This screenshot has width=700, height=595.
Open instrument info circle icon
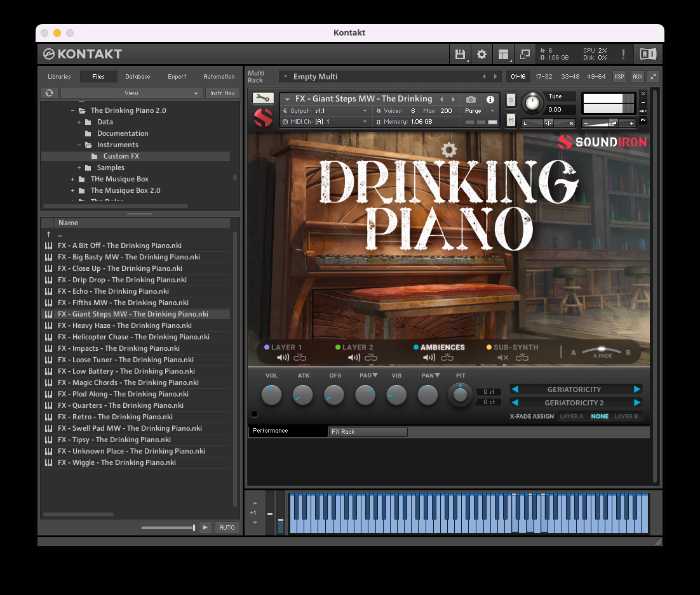[x=490, y=99]
